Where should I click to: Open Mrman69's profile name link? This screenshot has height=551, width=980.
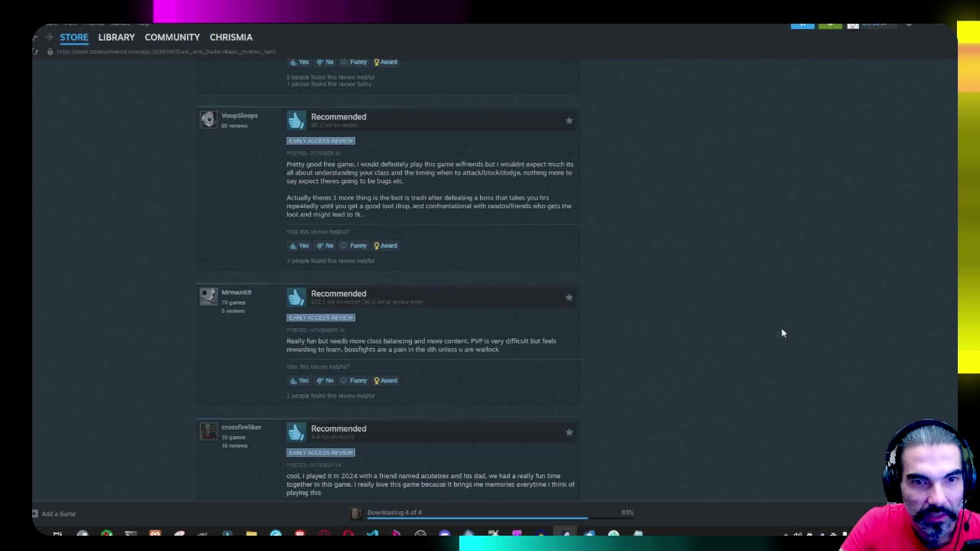click(x=236, y=292)
